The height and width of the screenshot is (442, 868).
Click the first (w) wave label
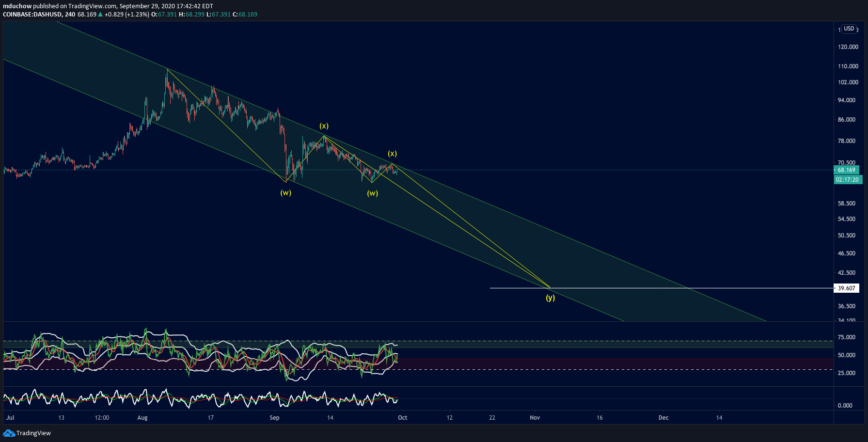(285, 192)
